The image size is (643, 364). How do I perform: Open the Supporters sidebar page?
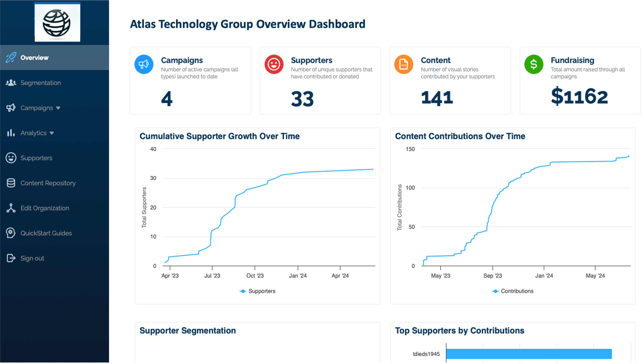[x=36, y=158]
